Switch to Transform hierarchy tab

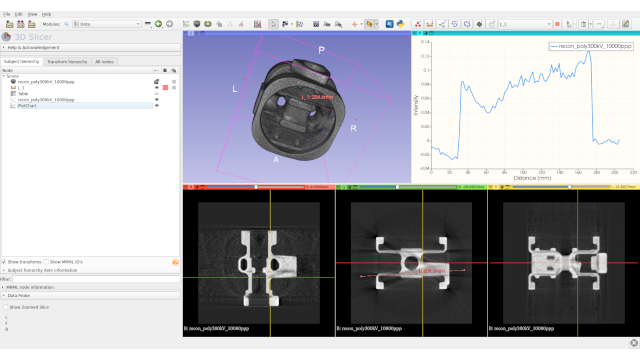coord(67,62)
